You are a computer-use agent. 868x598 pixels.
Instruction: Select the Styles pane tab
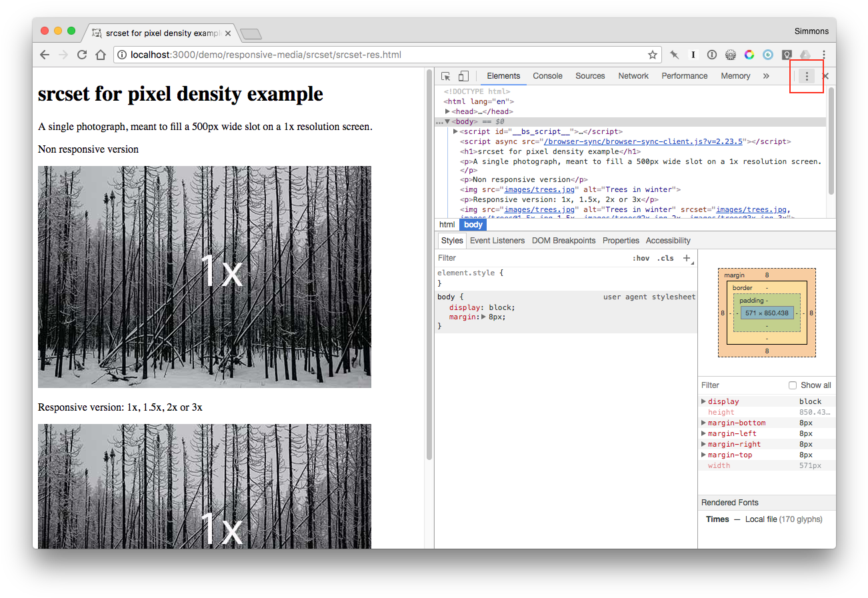pos(452,241)
